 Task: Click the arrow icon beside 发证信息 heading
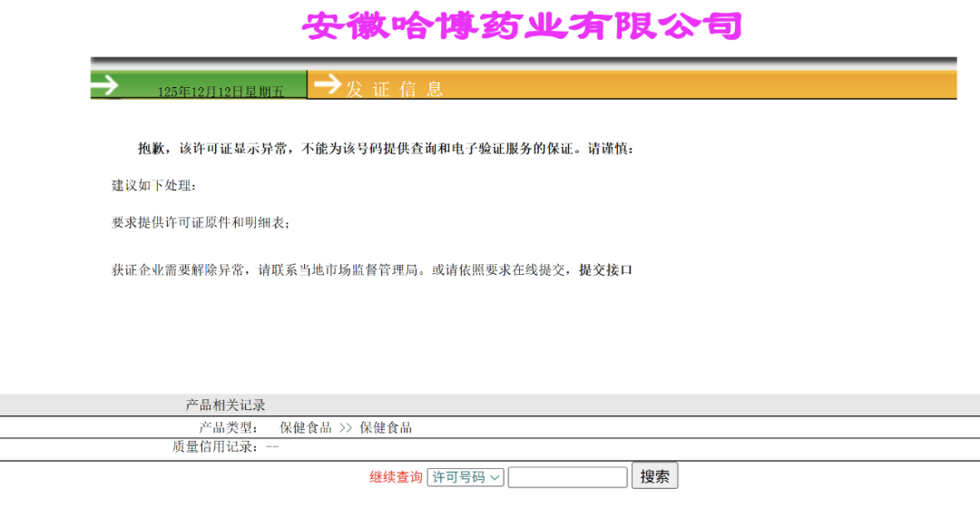327,84
